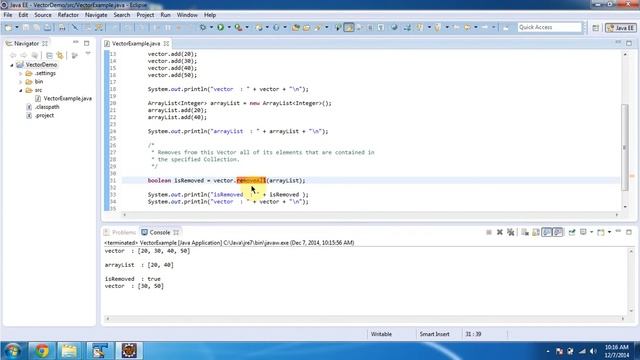Click Smart Insert in status bar

pyautogui.click(x=434, y=334)
